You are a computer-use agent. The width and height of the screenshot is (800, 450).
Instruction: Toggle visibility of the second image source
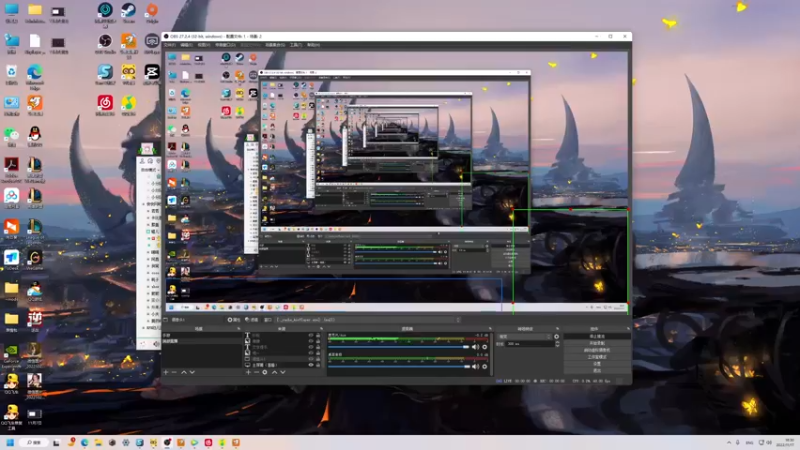click(x=311, y=353)
